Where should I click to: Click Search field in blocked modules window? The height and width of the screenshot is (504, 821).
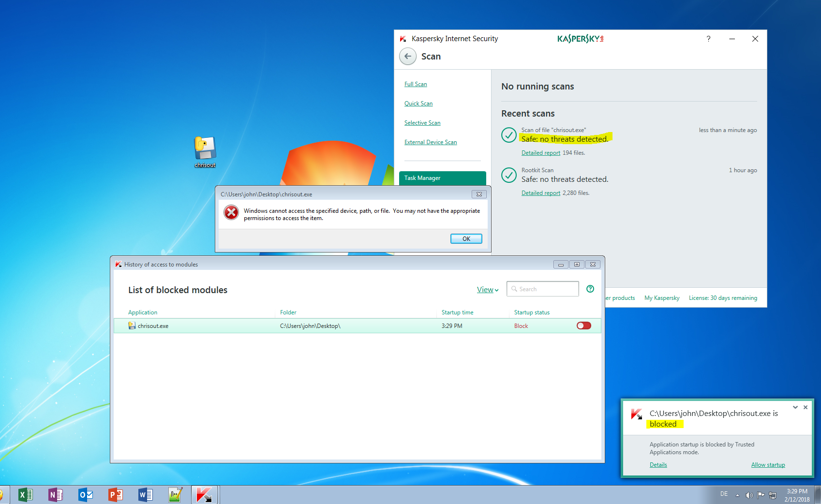point(543,289)
